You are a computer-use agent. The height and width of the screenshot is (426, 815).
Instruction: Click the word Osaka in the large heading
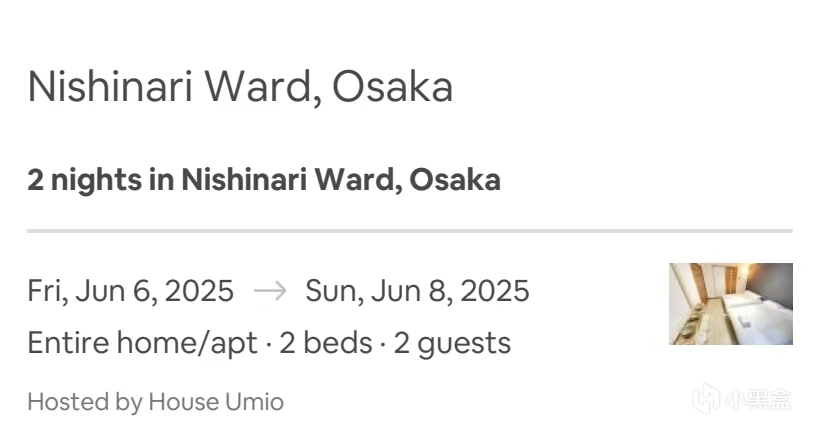392,87
